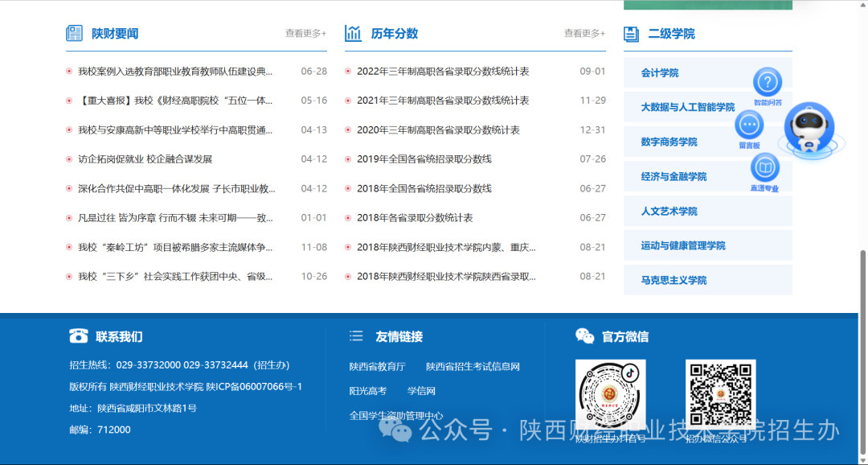This screenshot has height=465, width=868.
Task: Click the robot assistant mascot
Action: [x=809, y=129]
